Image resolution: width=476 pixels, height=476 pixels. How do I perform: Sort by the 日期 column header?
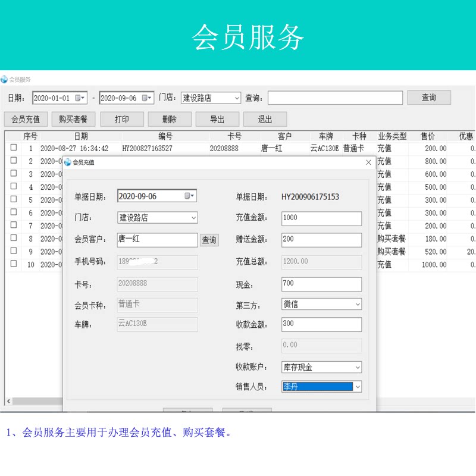[x=81, y=136]
